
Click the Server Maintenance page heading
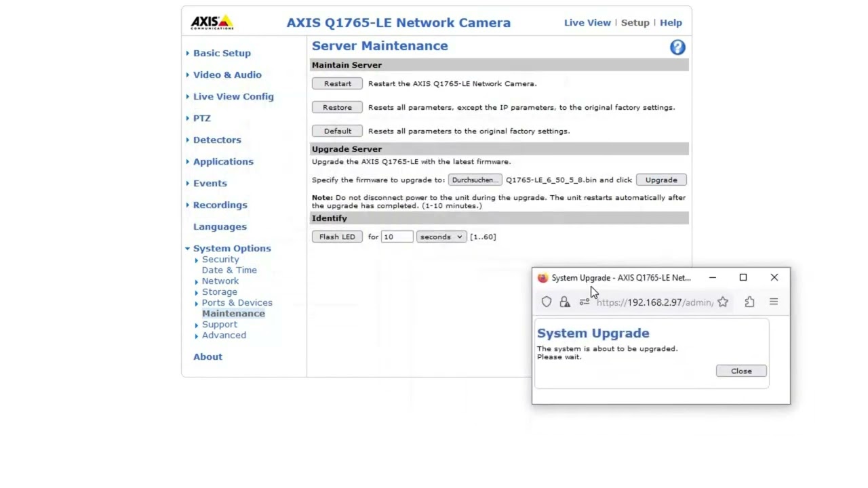[380, 45]
